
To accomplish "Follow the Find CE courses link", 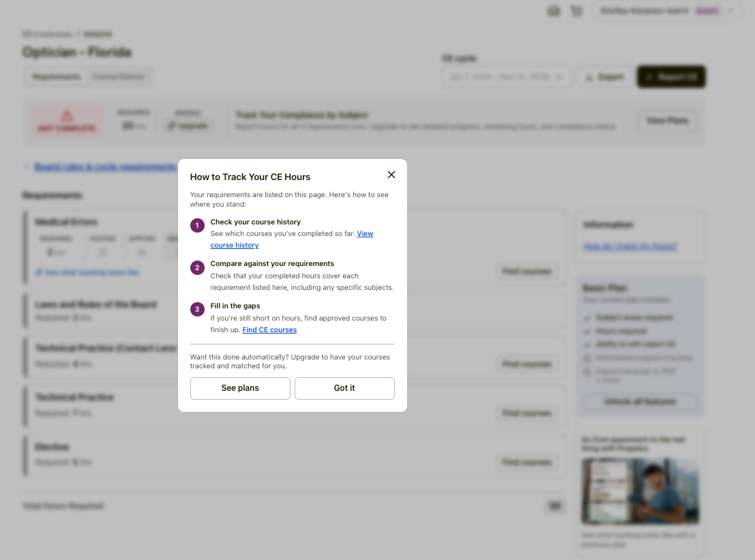I will point(269,330).
